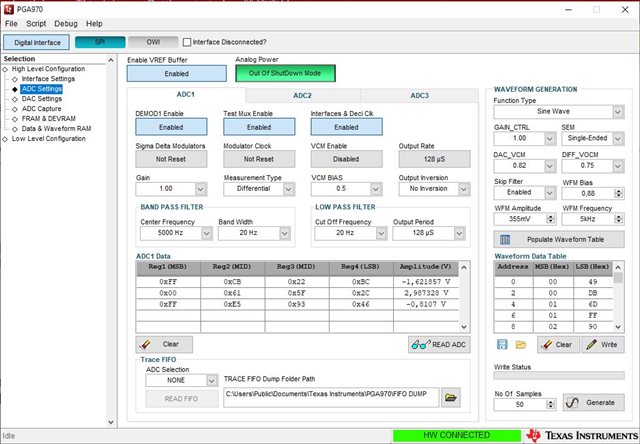Open the Function Type dropdown
Viewport: 640px width, 444px height.
coord(618,111)
